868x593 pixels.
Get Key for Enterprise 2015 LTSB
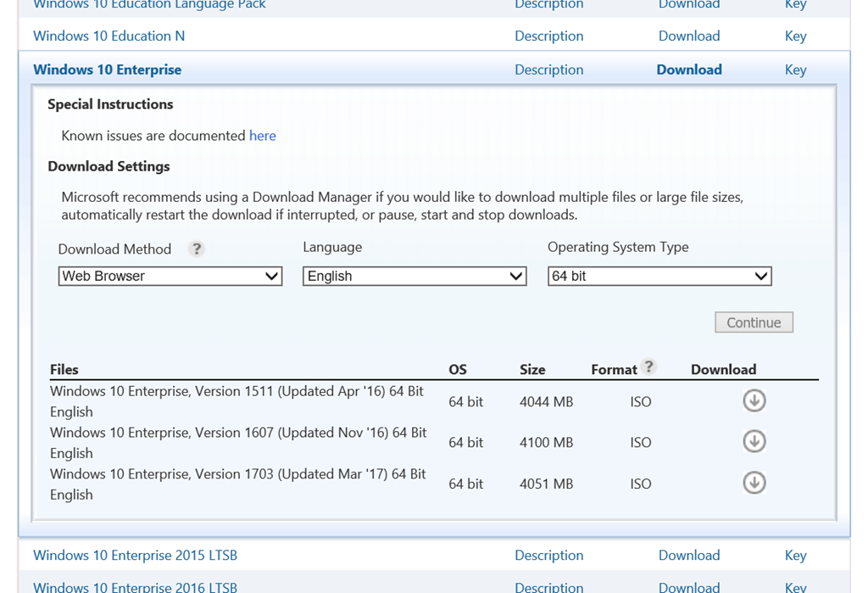795,556
